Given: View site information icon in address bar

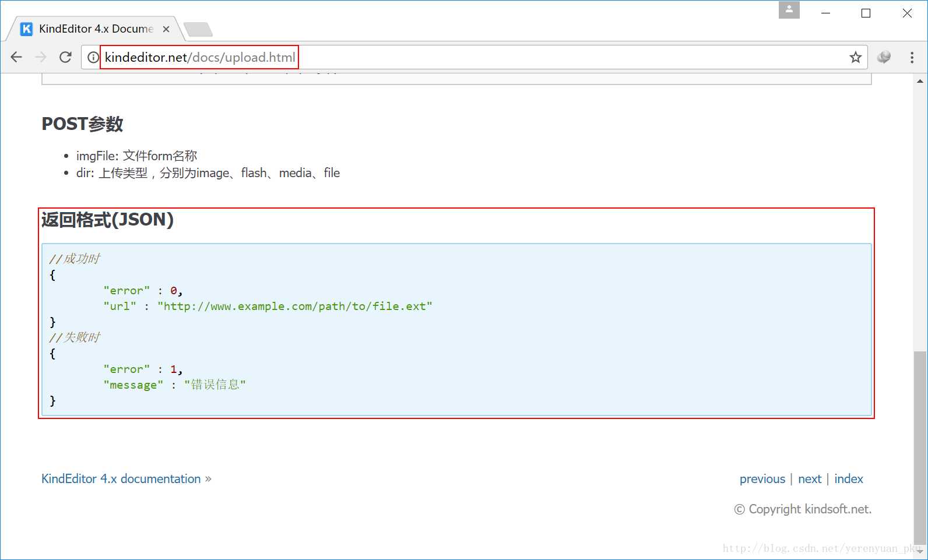Looking at the screenshot, I should tap(93, 57).
